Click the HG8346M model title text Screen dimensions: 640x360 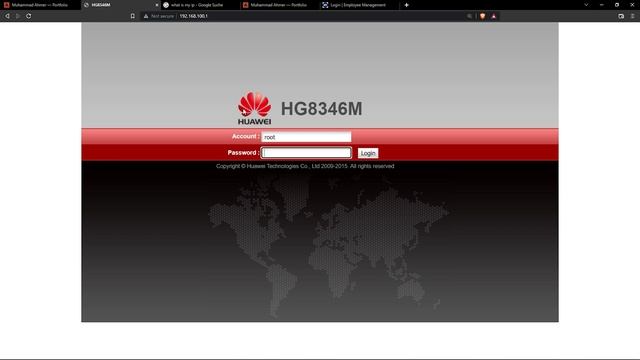coord(322,109)
